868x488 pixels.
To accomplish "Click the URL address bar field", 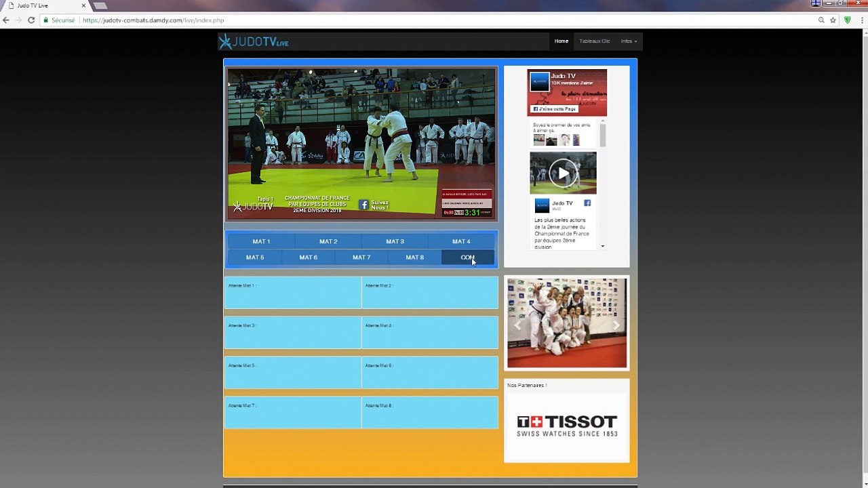I will 448,20.
